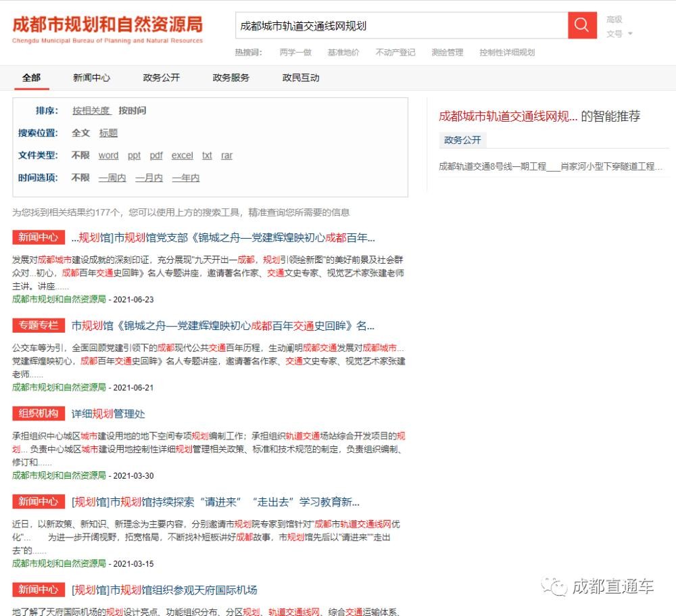Open recommended 成都轨道交通8号线一期工程 link

pyautogui.click(x=550, y=166)
